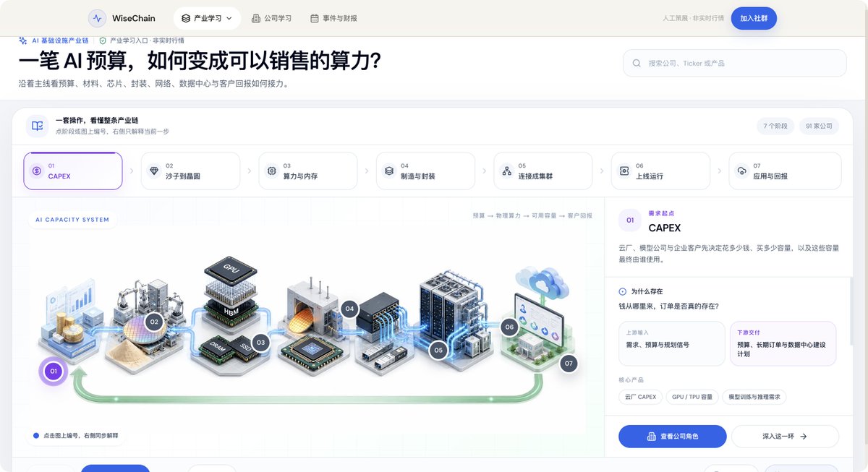The height and width of the screenshot is (472, 868).
Task: Click the WiseChain pulse logo icon
Action: coord(97,19)
